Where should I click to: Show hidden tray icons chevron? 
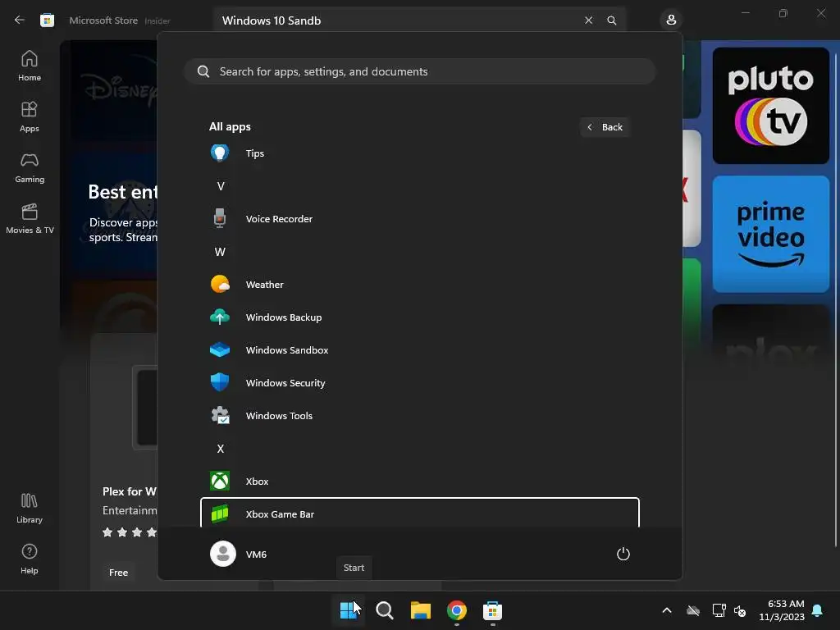[667, 610]
